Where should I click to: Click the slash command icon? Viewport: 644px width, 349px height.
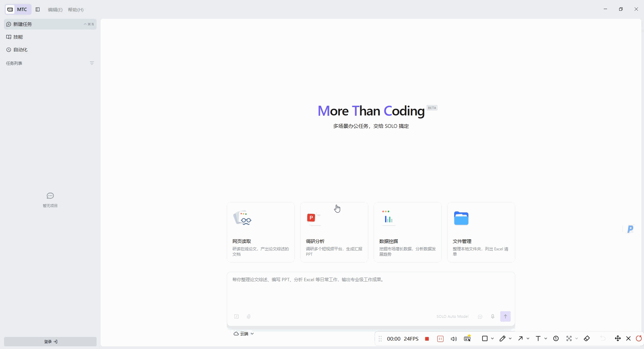pyautogui.click(x=236, y=316)
